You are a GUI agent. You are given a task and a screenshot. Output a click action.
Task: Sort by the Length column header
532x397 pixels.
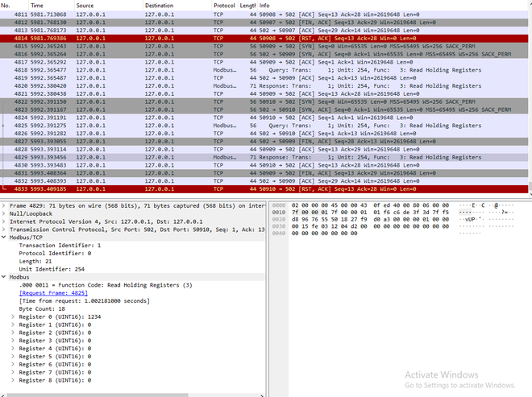(247, 6)
